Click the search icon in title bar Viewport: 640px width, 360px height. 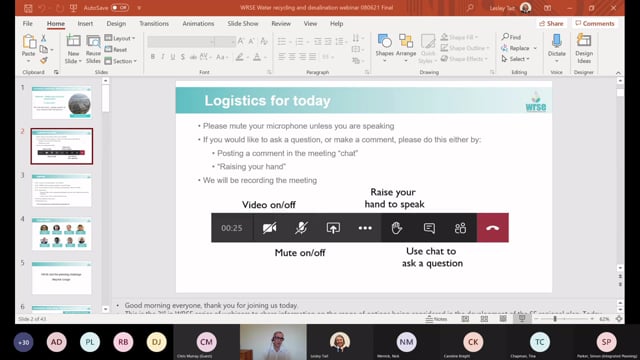[x=470, y=7]
